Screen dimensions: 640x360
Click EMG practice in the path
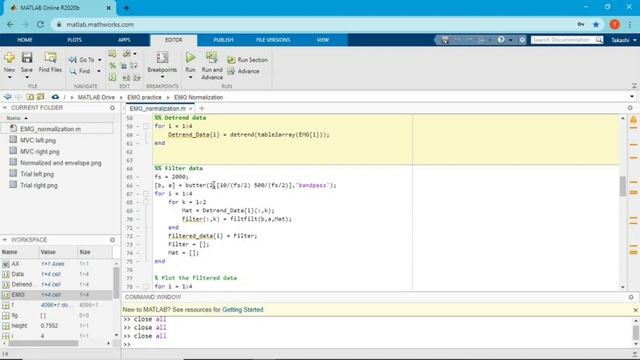pyautogui.click(x=144, y=98)
